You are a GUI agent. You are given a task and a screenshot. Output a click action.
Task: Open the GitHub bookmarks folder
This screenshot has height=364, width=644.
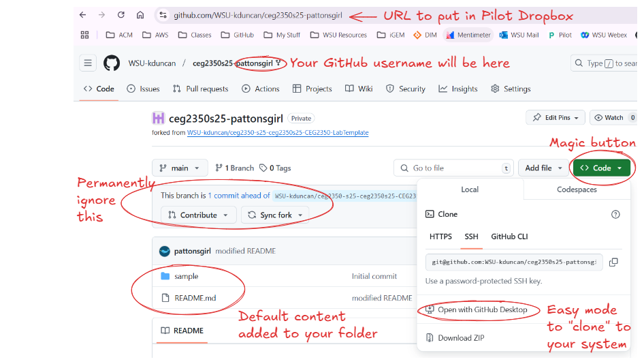tap(238, 35)
